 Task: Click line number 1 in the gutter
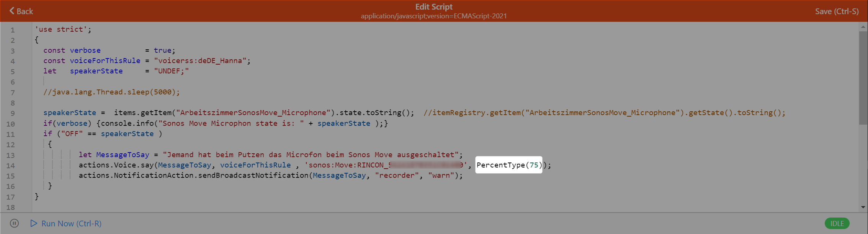(13, 30)
